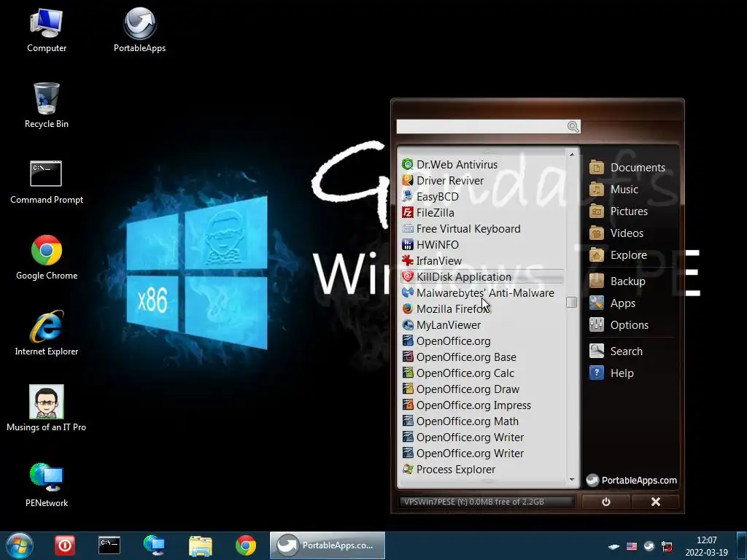Screen dimensions: 747x560
Task: Click the magnifier icon in search box
Action: pos(573,126)
